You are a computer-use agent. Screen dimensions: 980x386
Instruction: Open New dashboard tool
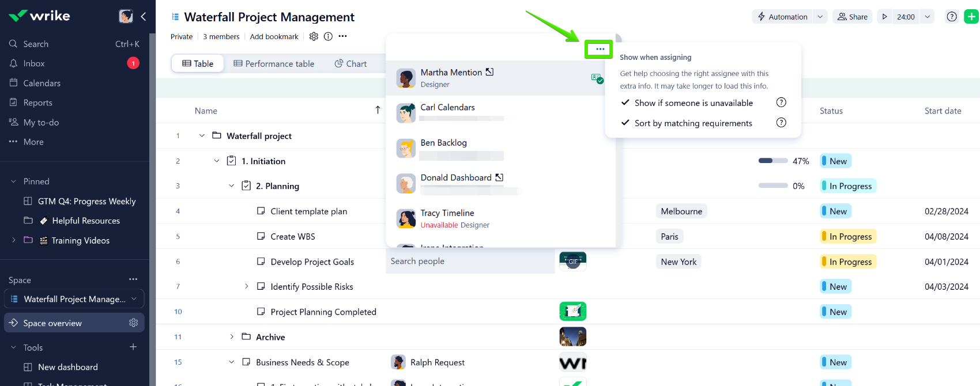67,367
